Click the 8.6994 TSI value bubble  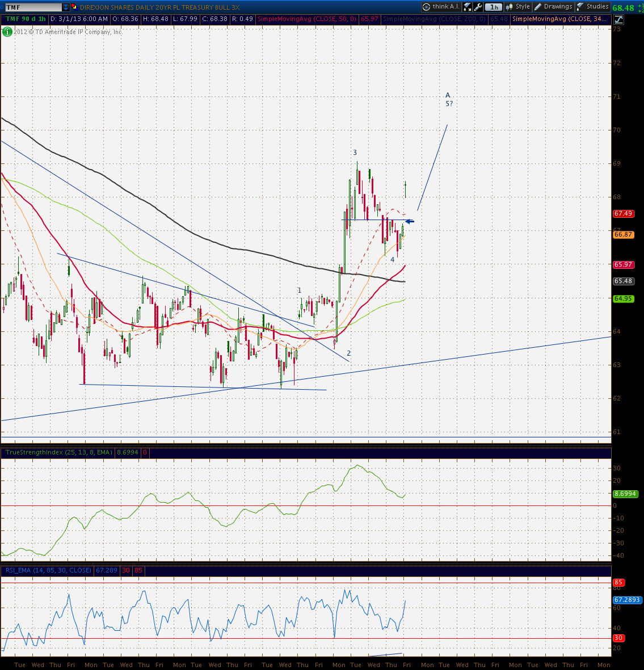tap(625, 494)
